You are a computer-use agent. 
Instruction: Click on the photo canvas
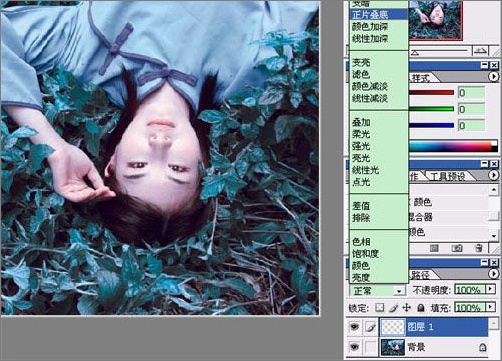click(x=160, y=158)
